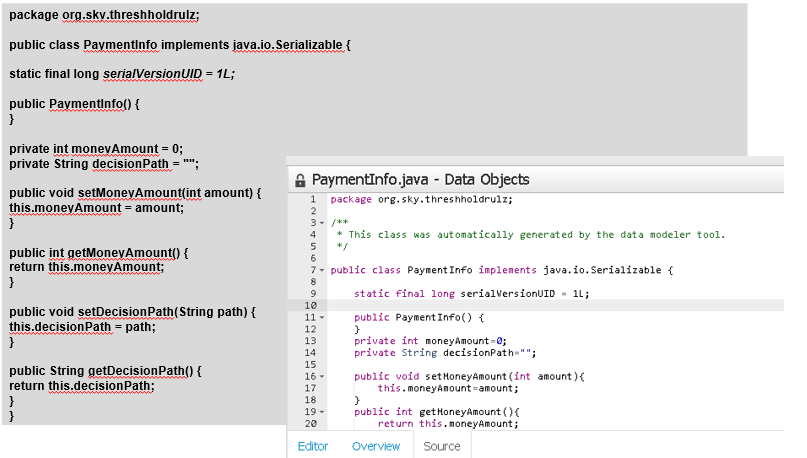Click the lock icon beside PaymentInfo.java title
This screenshot has height=458, width=807.
pyautogui.click(x=300, y=180)
